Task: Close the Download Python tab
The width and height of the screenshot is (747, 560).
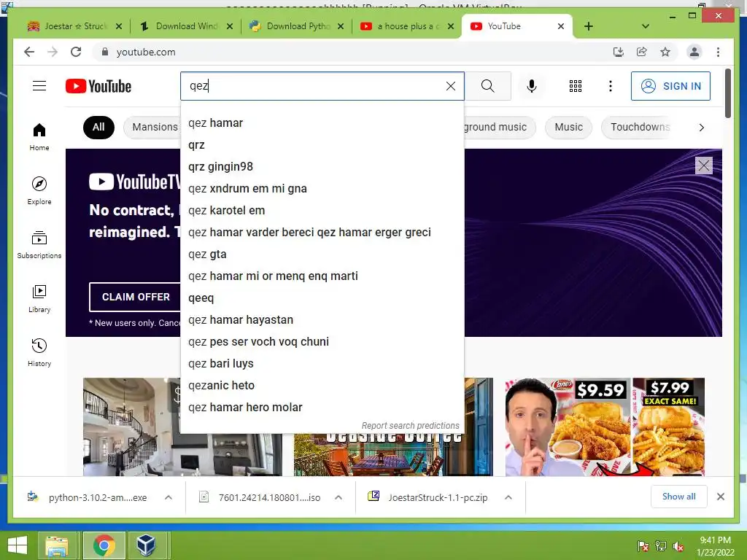Action: pyautogui.click(x=340, y=26)
